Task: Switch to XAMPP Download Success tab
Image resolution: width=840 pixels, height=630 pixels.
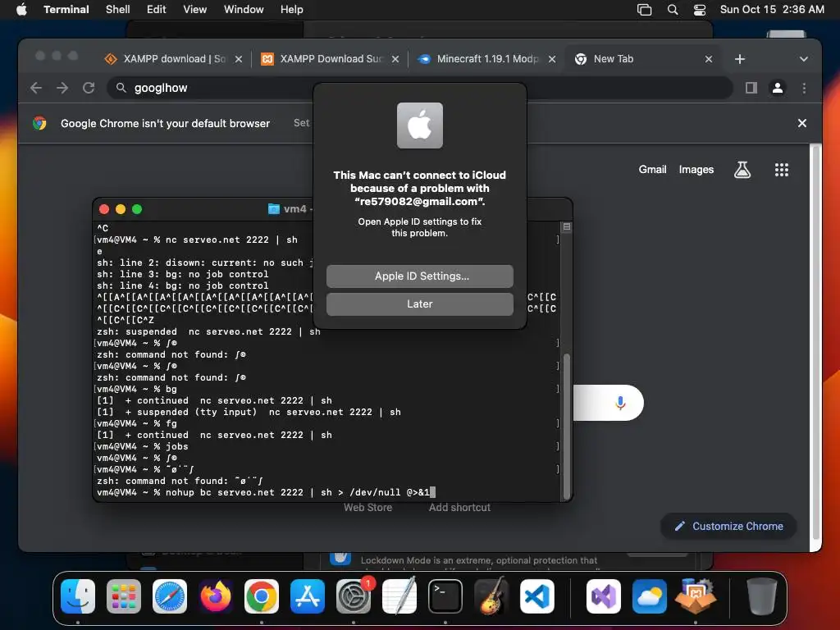Action: (330, 59)
